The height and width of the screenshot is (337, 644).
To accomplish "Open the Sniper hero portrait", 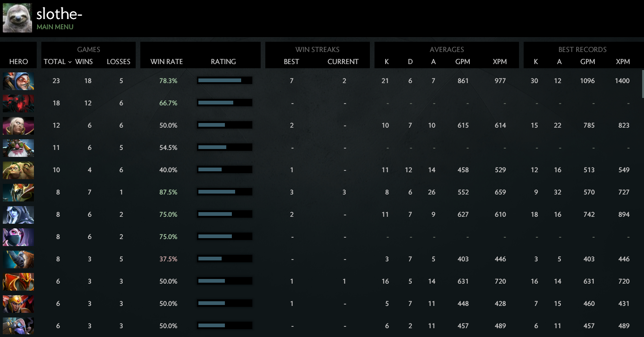I will click(19, 148).
